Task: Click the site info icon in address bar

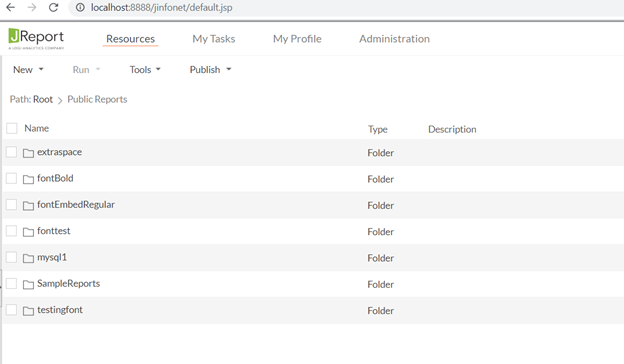Action: pos(80,7)
